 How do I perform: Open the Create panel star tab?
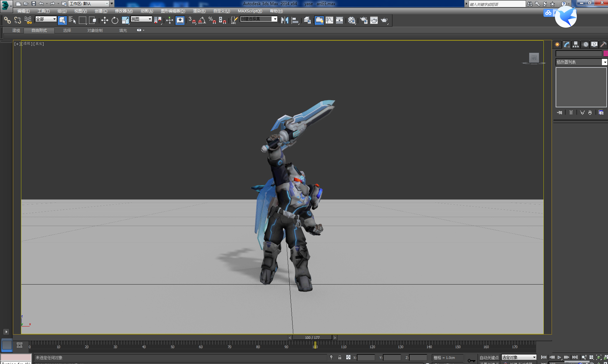pyautogui.click(x=557, y=45)
